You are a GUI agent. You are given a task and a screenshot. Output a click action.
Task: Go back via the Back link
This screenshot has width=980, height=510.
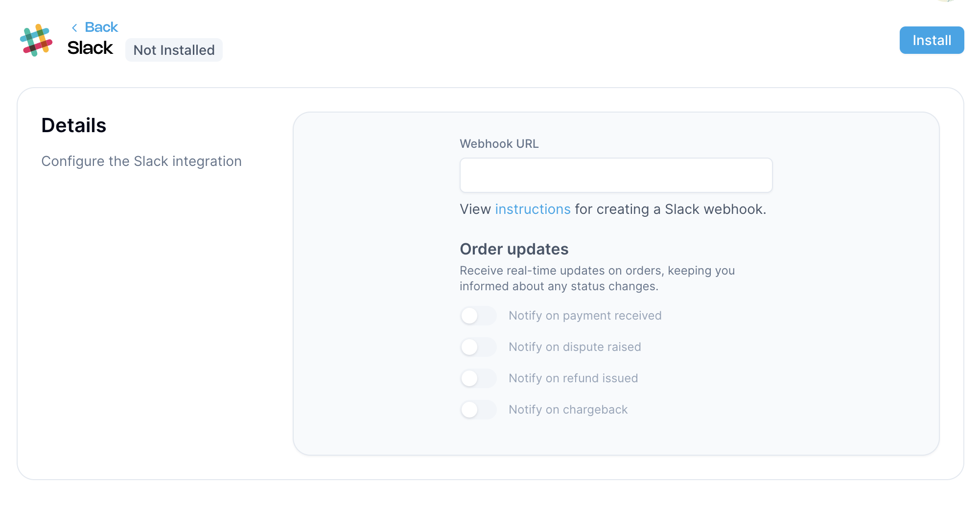coord(101,27)
